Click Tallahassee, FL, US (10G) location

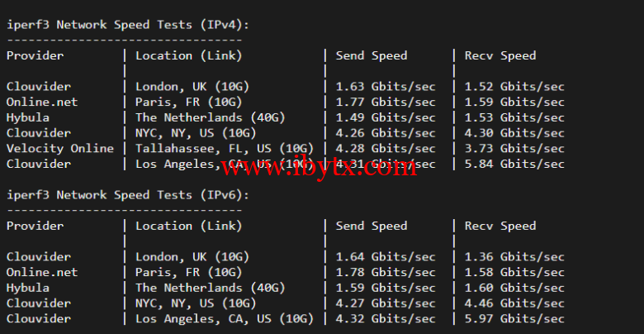click(225, 149)
